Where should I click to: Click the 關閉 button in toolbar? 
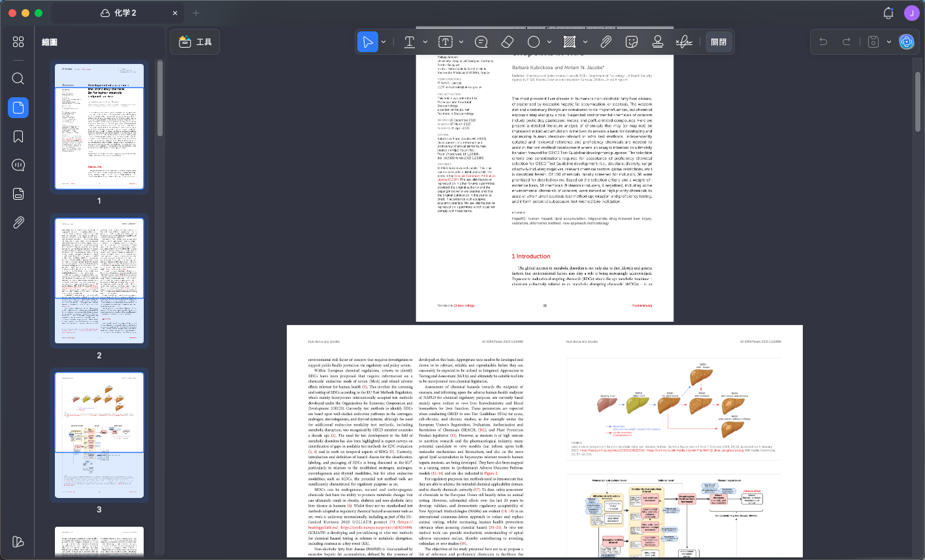[719, 42]
